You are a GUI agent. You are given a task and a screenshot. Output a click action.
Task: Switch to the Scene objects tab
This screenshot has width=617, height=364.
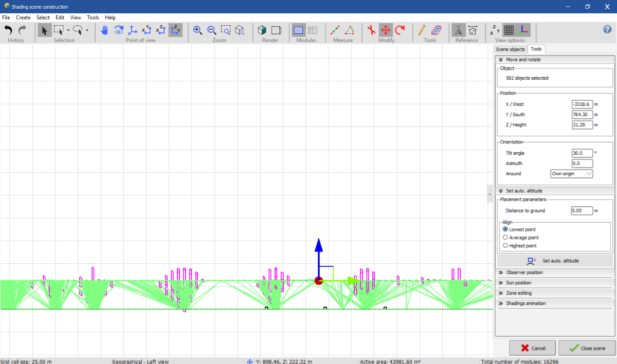[x=510, y=49]
